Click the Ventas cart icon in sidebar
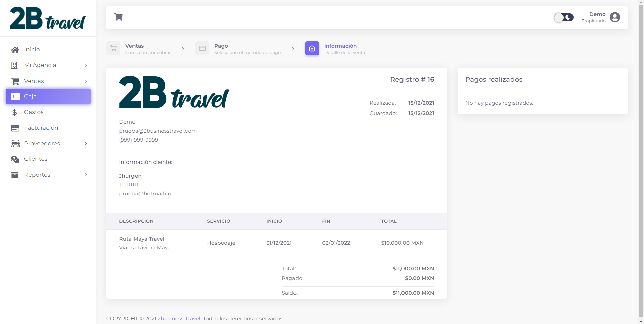644x324 pixels. click(x=15, y=81)
